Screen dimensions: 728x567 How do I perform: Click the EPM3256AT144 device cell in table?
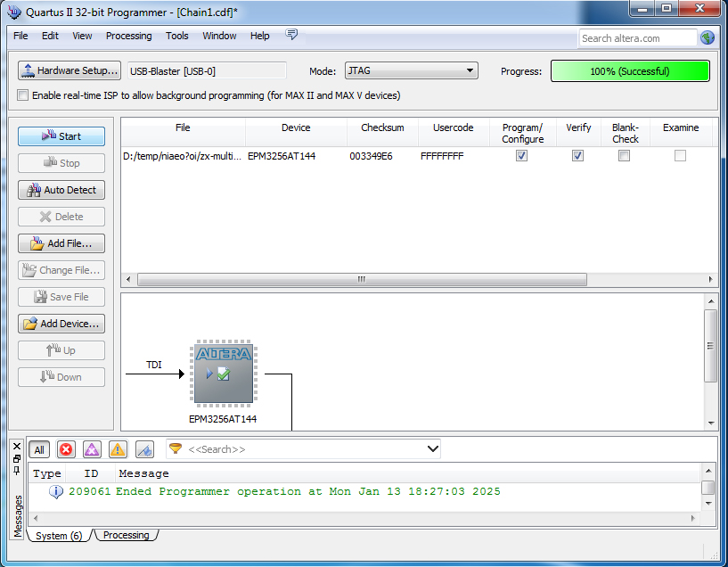point(282,156)
